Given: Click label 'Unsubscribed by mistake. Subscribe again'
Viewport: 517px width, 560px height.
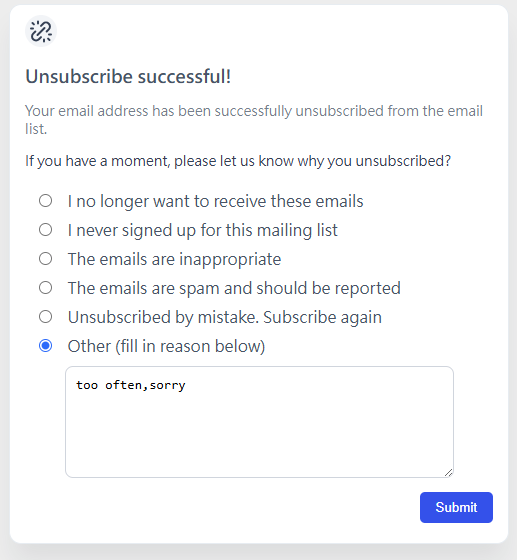Looking at the screenshot, I should (x=225, y=317).
